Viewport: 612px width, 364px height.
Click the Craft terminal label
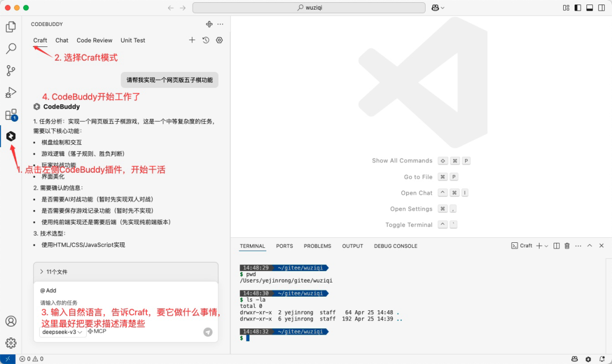[x=522, y=246]
